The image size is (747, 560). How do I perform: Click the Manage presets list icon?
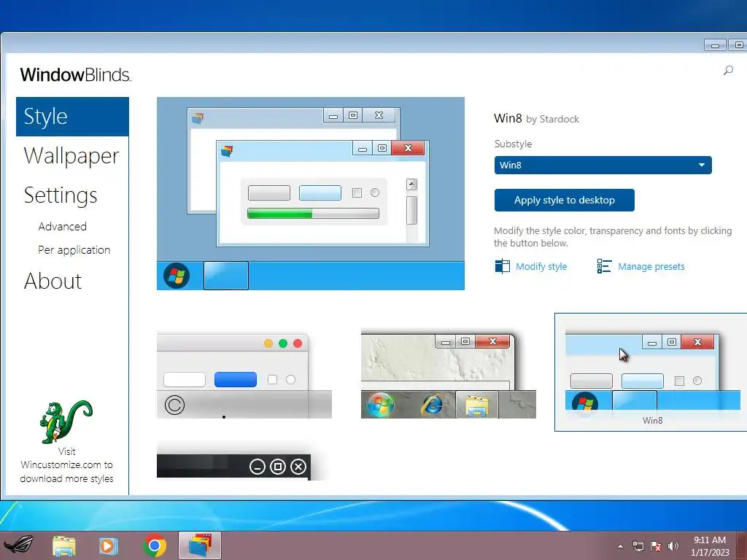coord(604,266)
